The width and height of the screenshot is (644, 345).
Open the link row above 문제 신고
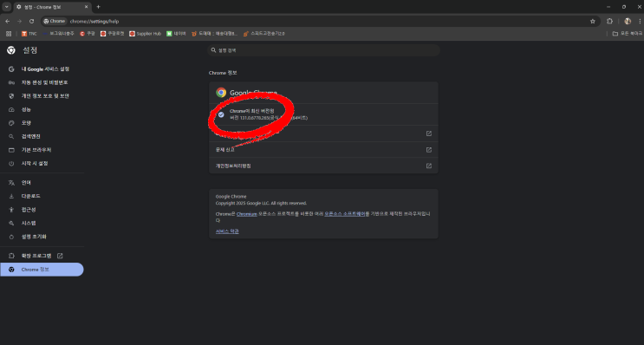click(x=323, y=133)
